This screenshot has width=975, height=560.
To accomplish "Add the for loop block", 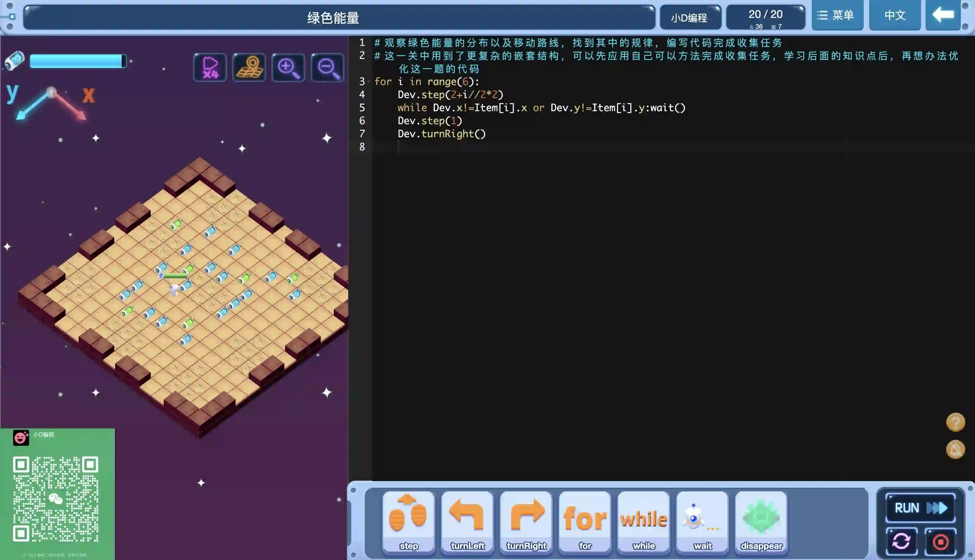I will [585, 521].
